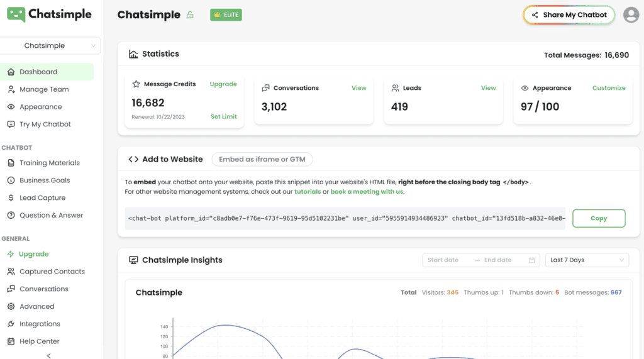This screenshot has height=359, width=644.
Task: Copy the embed code snippet
Action: 598,218
